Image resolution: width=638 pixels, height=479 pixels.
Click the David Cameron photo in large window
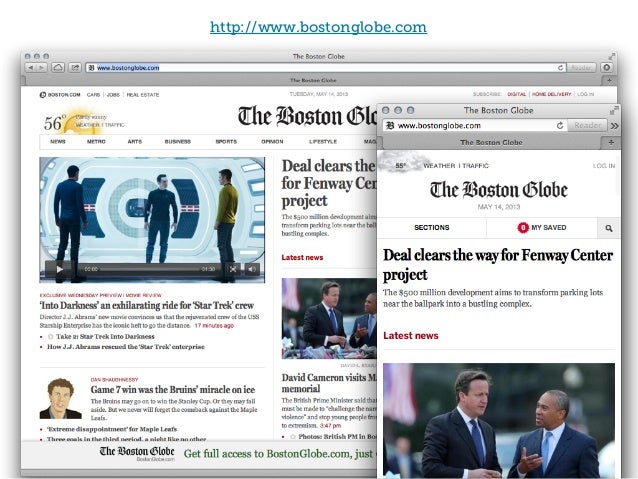[329, 318]
